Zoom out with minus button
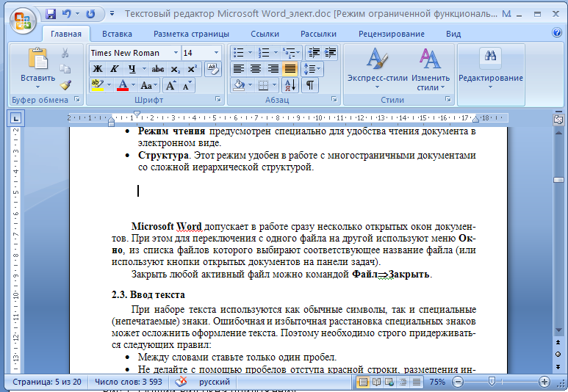The height and width of the screenshot is (392, 568). click(x=458, y=382)
